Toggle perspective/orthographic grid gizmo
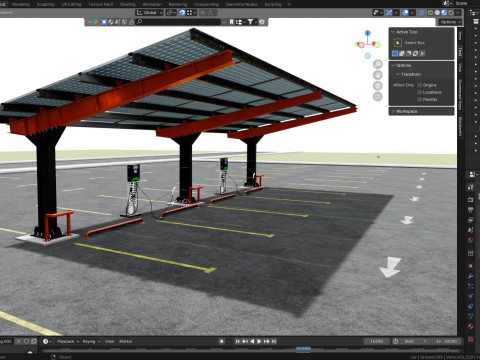Screen dimensions: 480x360 [x=378, y=97]
